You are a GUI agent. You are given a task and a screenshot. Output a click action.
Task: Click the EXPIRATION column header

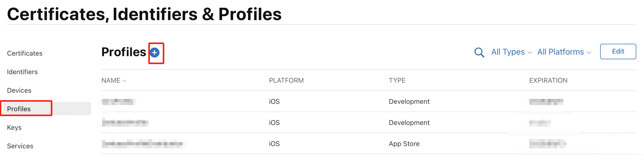(x=548, y=81)
